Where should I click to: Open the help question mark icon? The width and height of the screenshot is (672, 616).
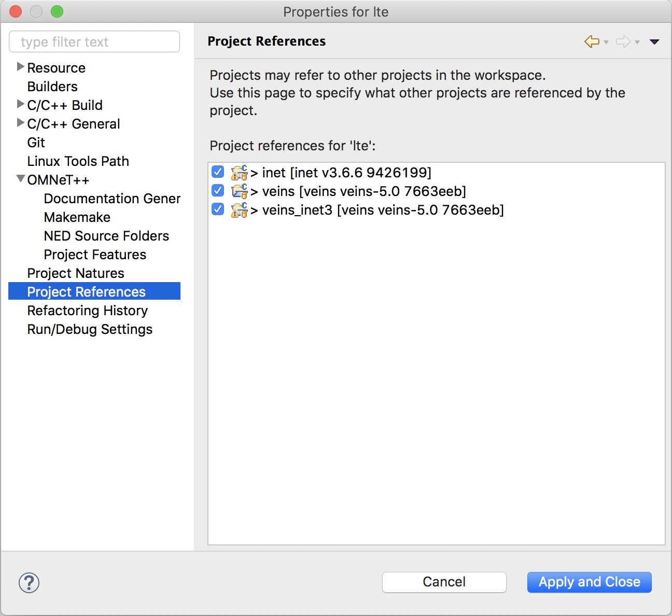tap(29, 582)
